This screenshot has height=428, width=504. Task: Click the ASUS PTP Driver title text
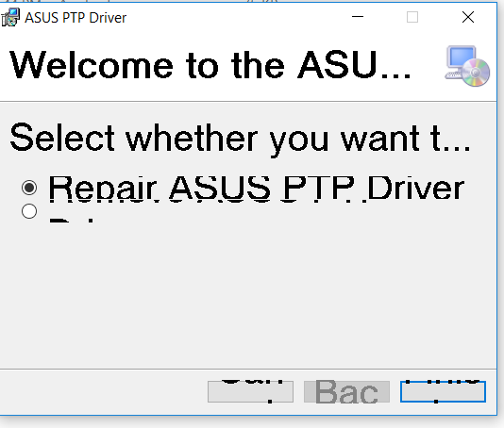pos(76,18)
